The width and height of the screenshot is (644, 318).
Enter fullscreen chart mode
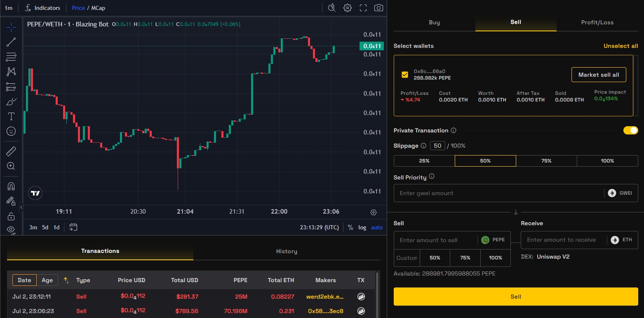pyautogui.click(x=363, y=8)
